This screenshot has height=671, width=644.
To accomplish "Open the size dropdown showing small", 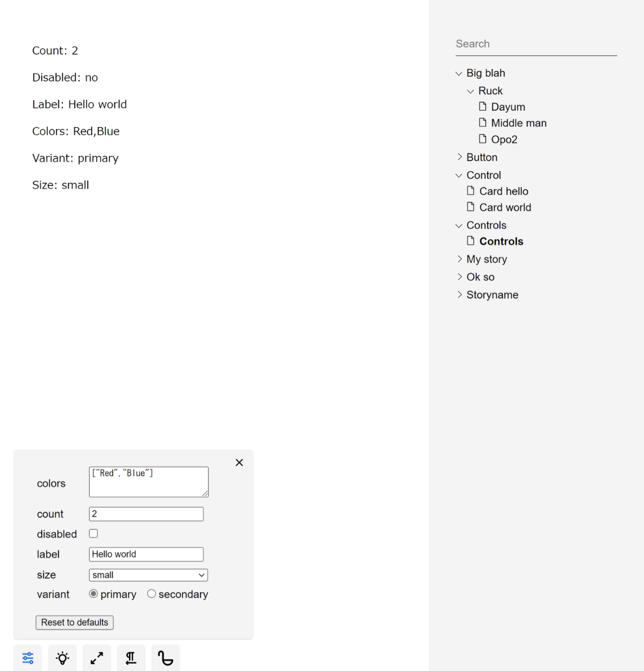I will (x=149, y=575).
